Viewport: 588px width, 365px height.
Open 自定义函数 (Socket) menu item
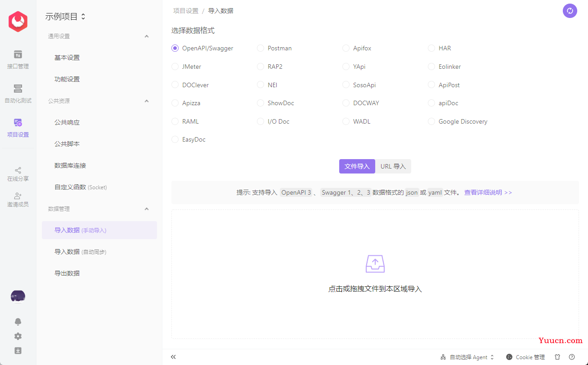coord(99,187)
